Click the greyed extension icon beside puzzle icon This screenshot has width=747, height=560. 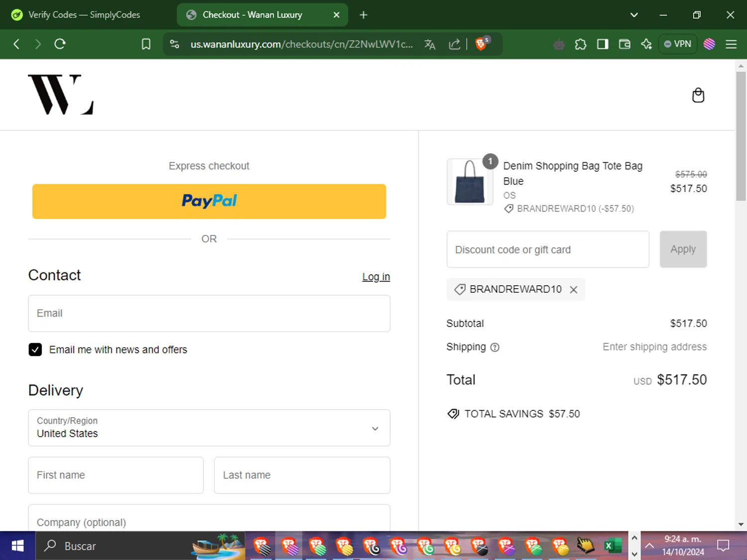[x=559, y=44]
